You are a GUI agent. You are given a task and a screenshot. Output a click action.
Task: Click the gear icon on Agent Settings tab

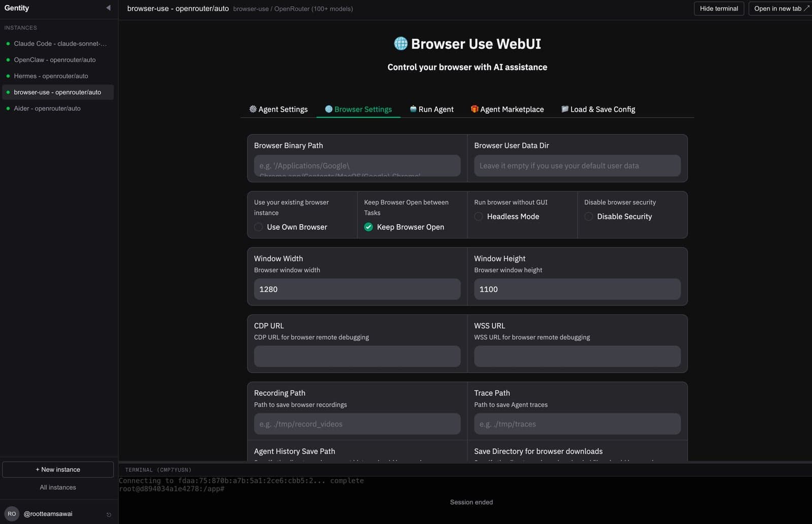(x=253, y=109)
